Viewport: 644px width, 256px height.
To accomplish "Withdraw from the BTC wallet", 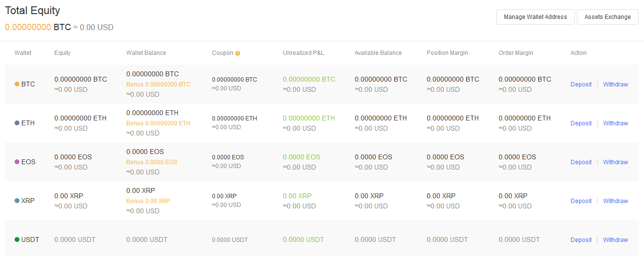I will pyautogui.click(x=615, y=85).
